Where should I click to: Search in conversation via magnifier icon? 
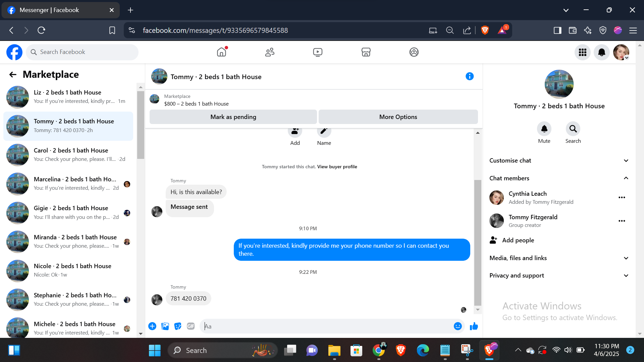573,129
